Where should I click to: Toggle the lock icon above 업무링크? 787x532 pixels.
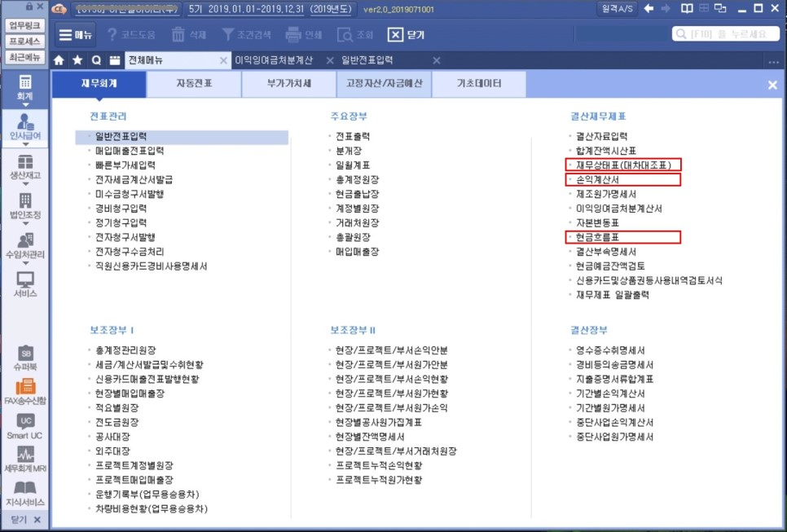point(29,7)
